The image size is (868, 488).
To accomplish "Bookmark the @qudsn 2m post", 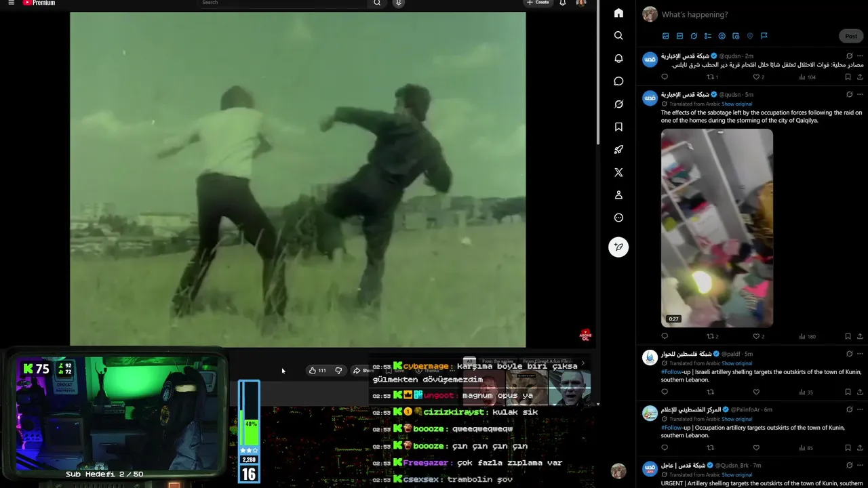I will (x=848, y=77).
